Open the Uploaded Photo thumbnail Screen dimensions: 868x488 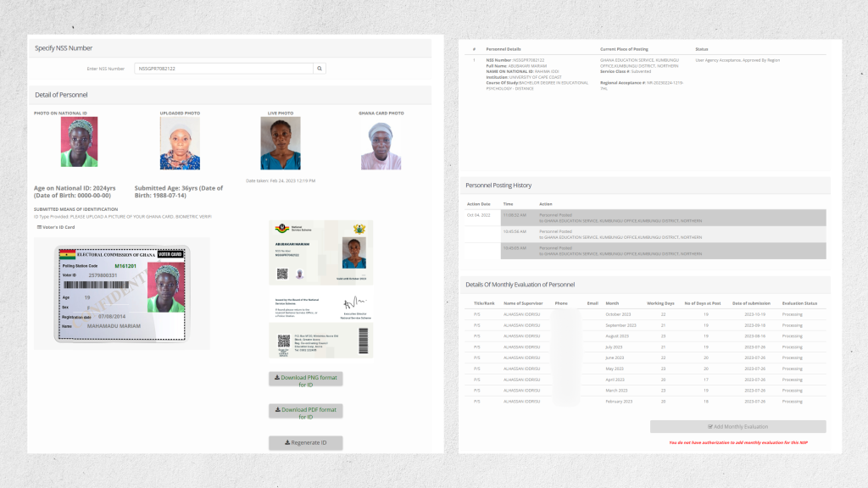pyautogui.click(x=180, y=143)
